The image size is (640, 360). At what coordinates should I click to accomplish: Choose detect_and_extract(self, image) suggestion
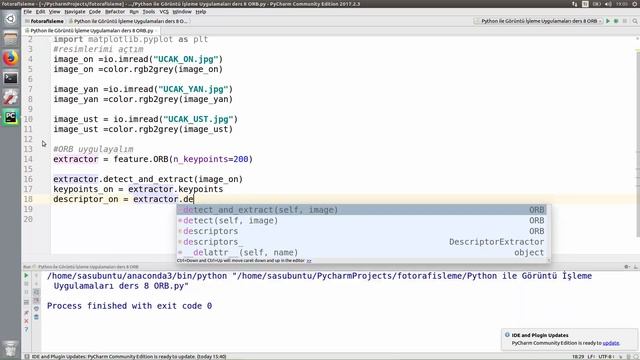pyautogui.click(x=361, y=210)
